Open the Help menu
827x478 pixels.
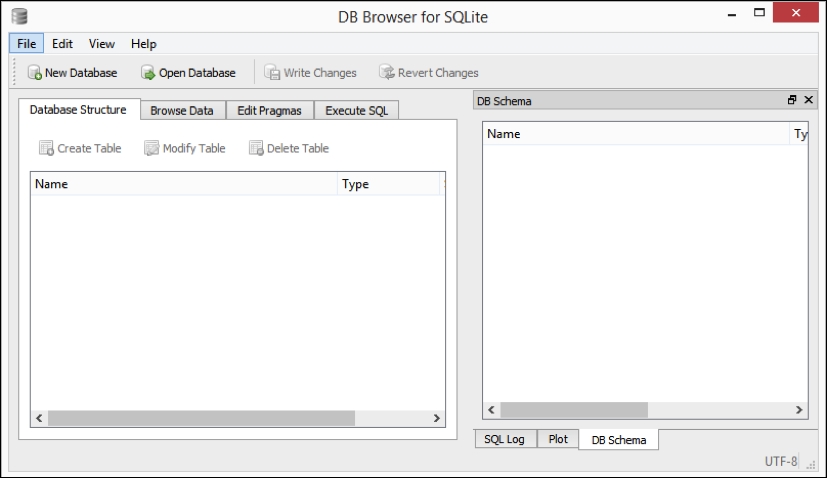pos(143,44)
